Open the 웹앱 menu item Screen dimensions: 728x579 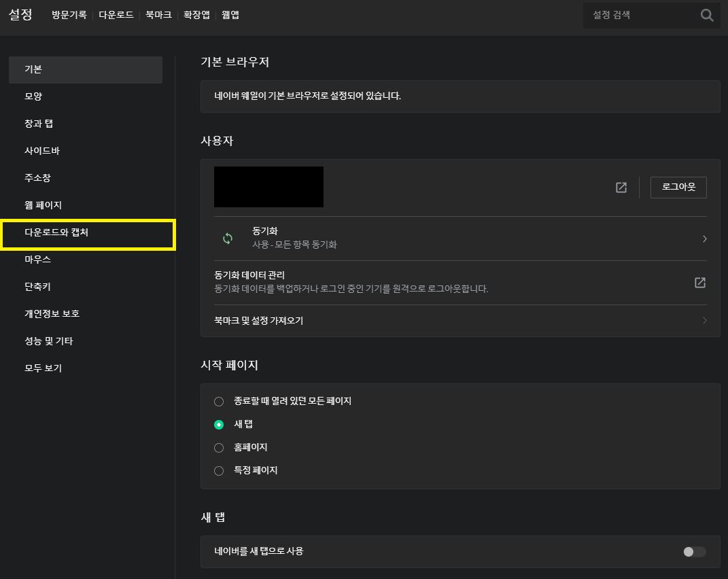pyautogui.click(x=230, y=15)
